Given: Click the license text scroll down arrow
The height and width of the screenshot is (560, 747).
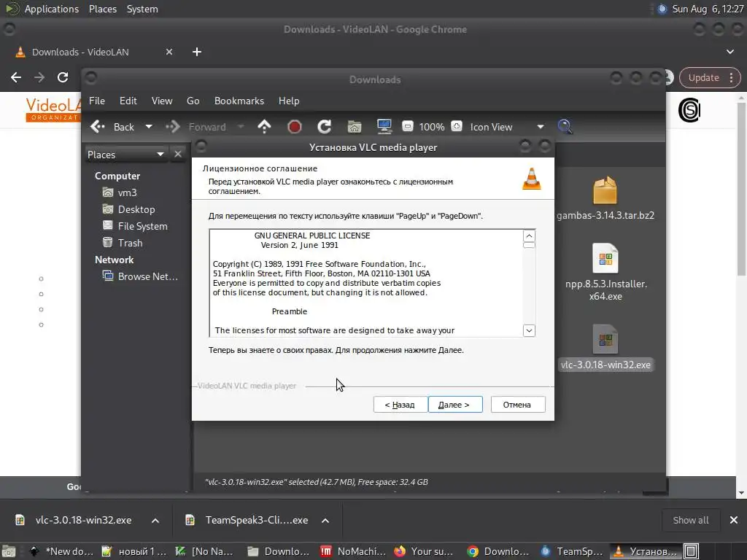Looking at the screenshot, I should point(529,330).
